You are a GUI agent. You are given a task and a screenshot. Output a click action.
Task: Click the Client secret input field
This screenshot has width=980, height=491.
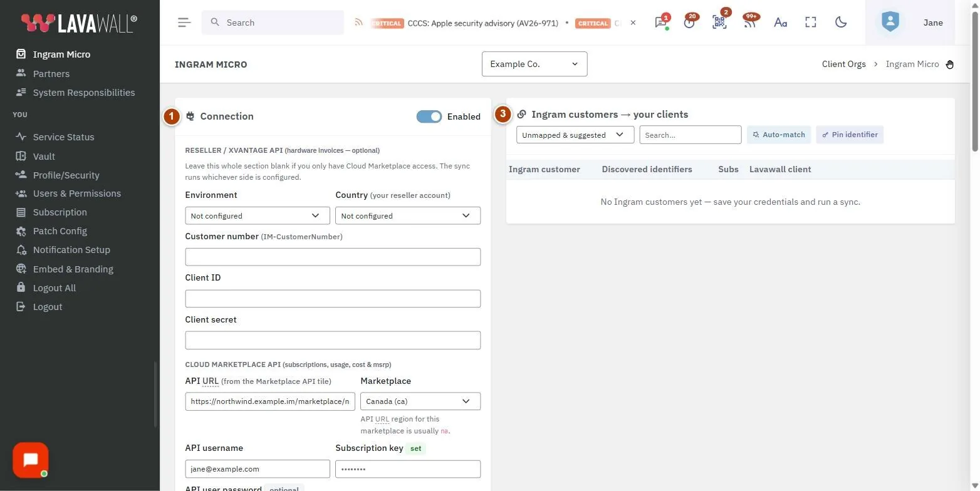click(333, 340)
